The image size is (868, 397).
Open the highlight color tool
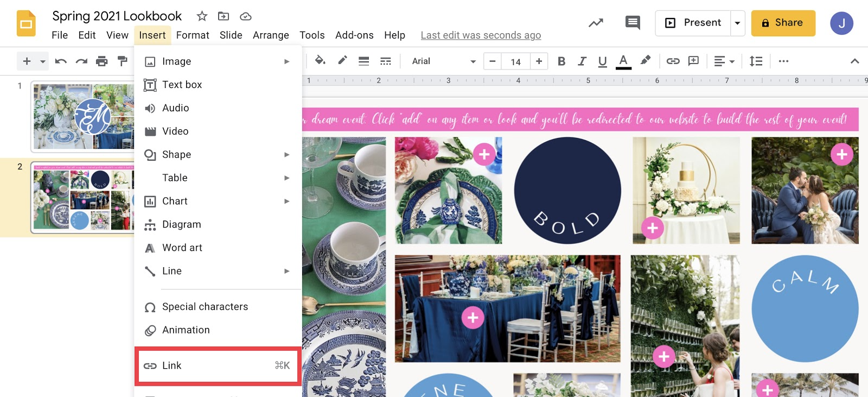coord(645,61)
